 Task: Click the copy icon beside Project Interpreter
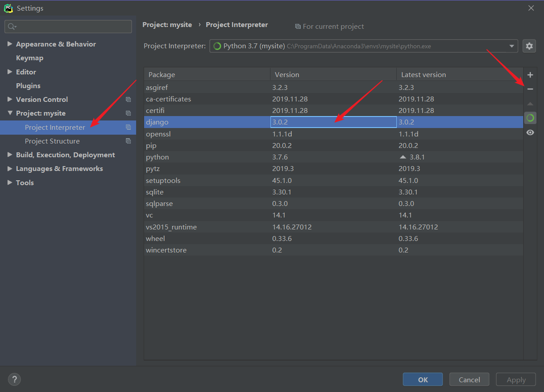(128, 127)
